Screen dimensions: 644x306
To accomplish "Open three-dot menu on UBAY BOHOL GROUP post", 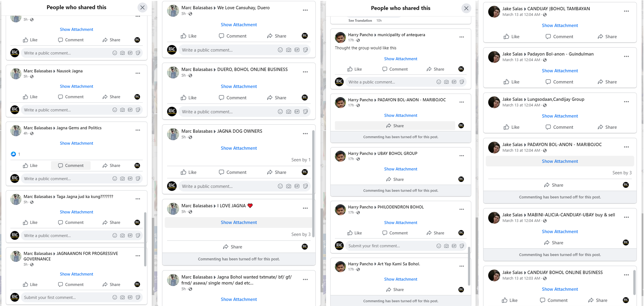I will (461, 156).
